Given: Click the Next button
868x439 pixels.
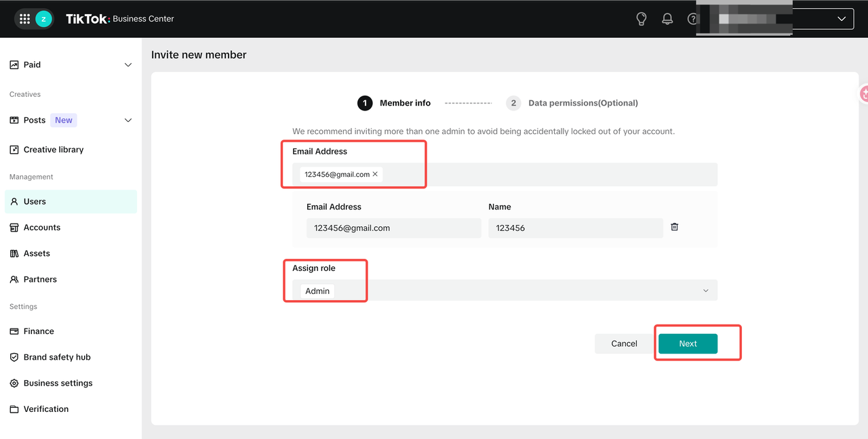Looking at the screenshot, I should pyautogui.click(x=688, y=343).
